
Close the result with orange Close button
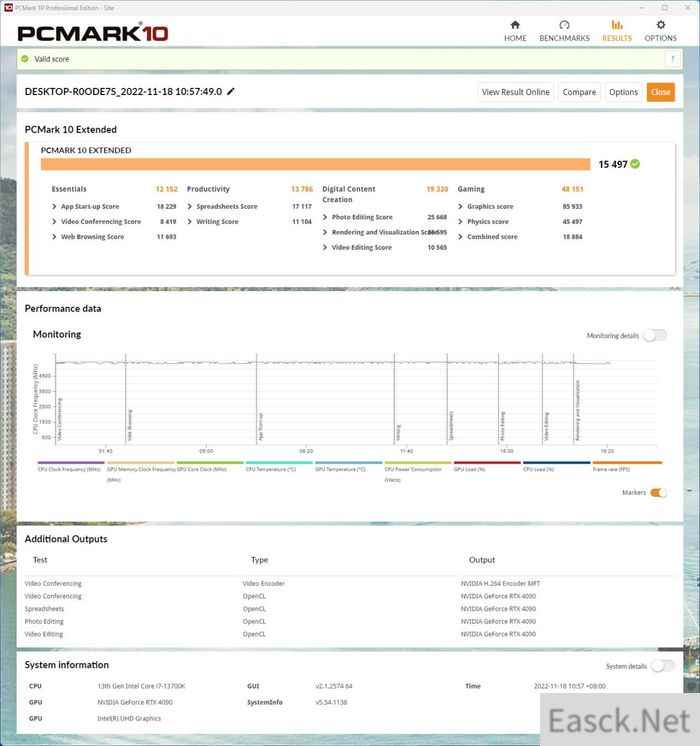coord(661,92)
